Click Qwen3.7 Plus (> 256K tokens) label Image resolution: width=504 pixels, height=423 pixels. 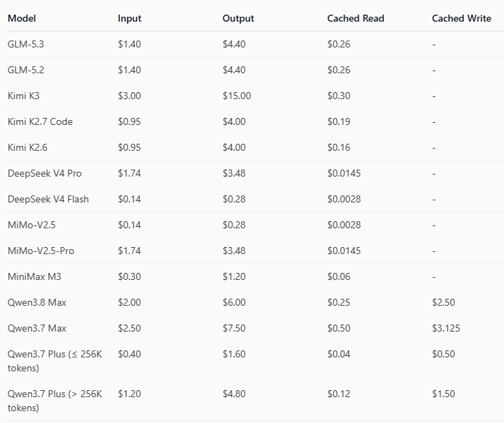[55, 401]
